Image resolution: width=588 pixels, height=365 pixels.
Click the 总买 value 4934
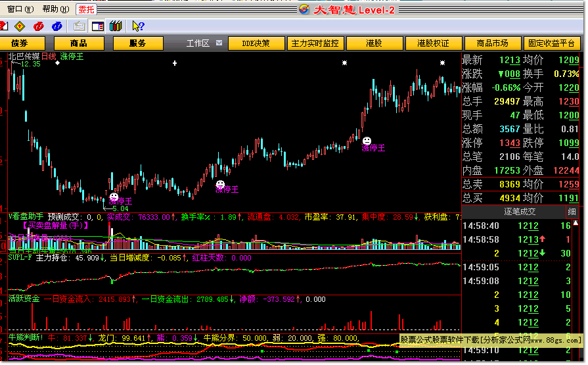pos(510,198)
